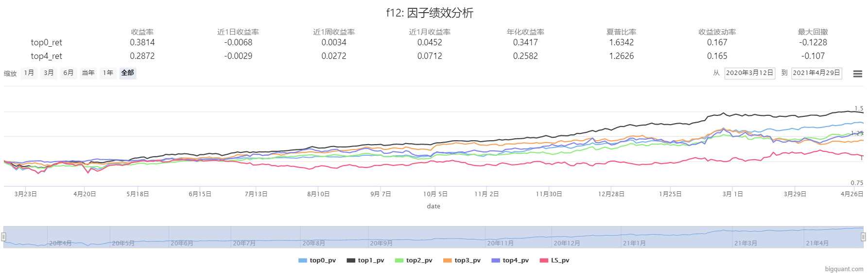Select the 1月 zoom range button
The image size is (868, 277).
click(29, 73)
